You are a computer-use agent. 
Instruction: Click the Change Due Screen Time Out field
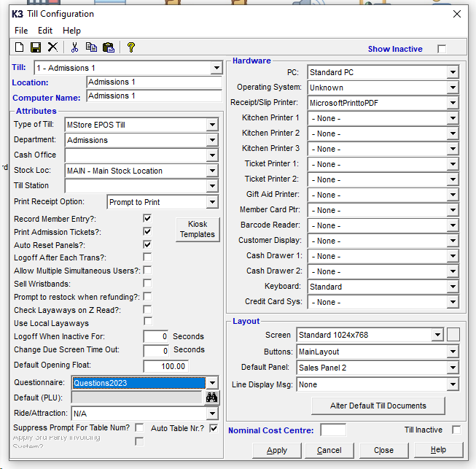[x=156, y=351]
